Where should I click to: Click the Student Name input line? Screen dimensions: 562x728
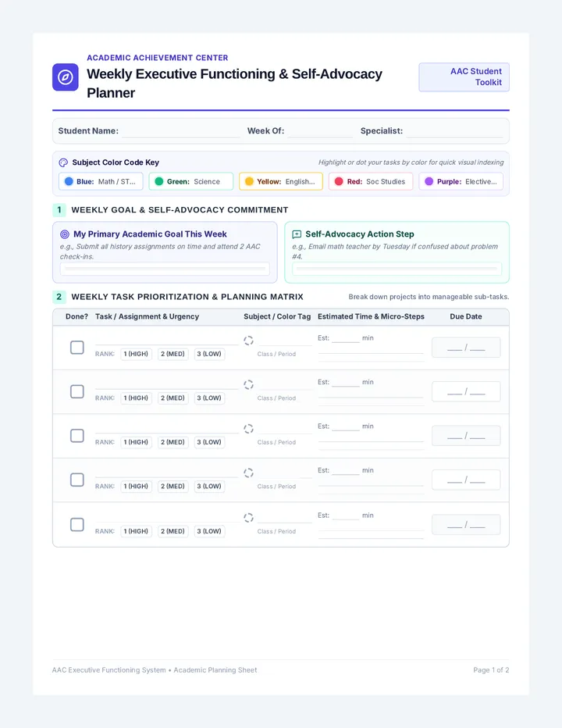(x=181, y=132)
